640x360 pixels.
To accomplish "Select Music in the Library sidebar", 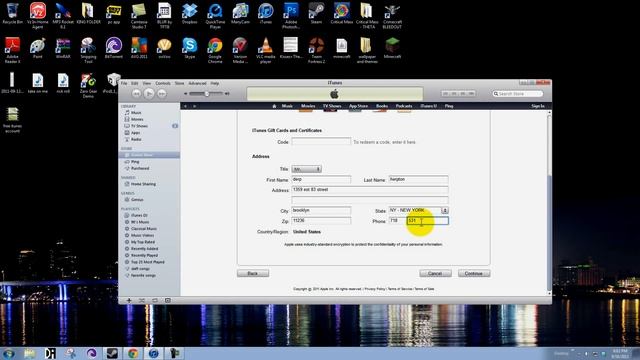I will (136, 113).
